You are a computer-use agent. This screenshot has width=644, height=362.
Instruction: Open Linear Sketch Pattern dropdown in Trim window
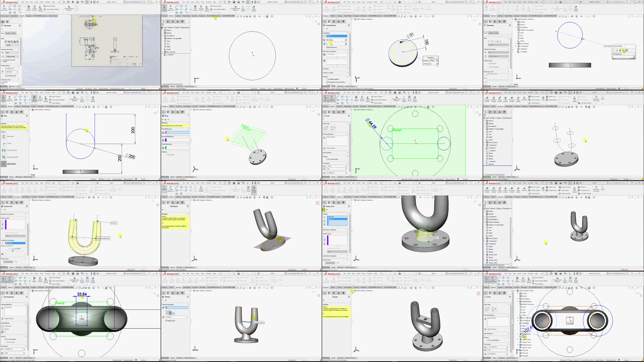[x=68, y=100]
